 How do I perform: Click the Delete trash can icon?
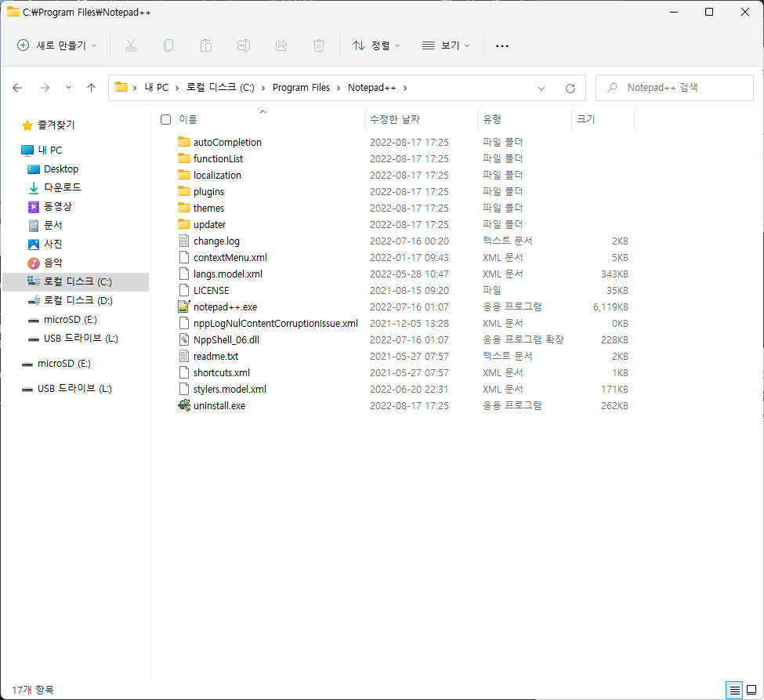319,45
